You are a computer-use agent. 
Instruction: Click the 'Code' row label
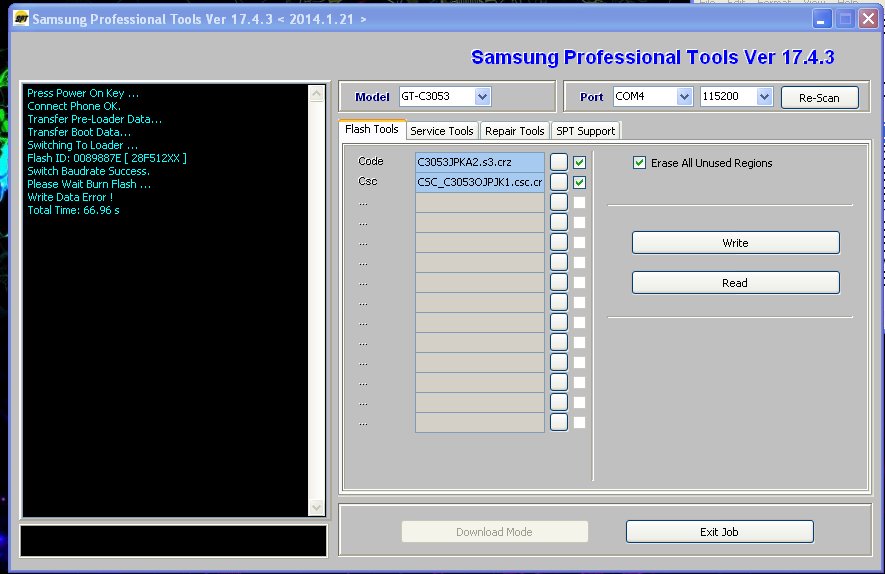coord(371,161)
